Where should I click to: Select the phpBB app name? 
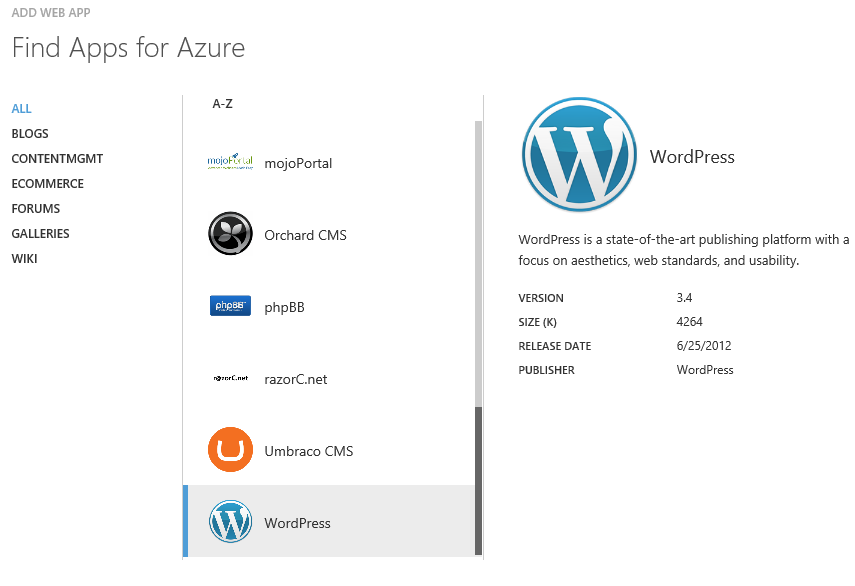click(285, 307)
